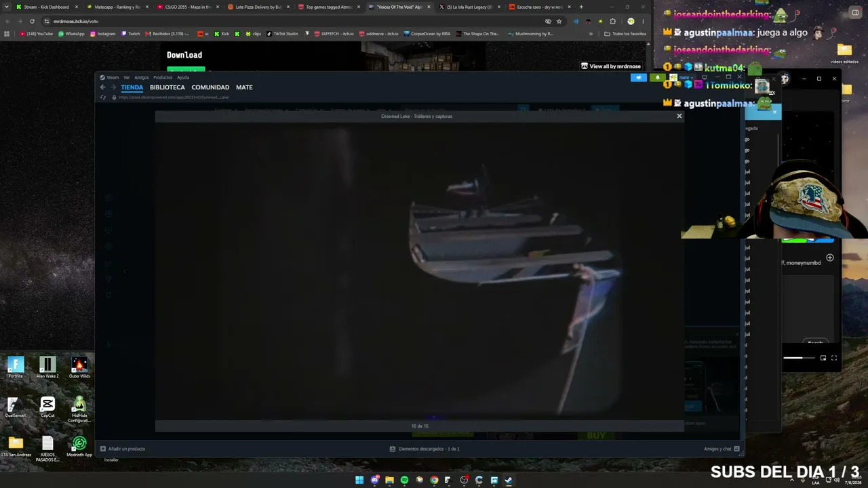Open the Ver menu in Steam

coord(126,77)
